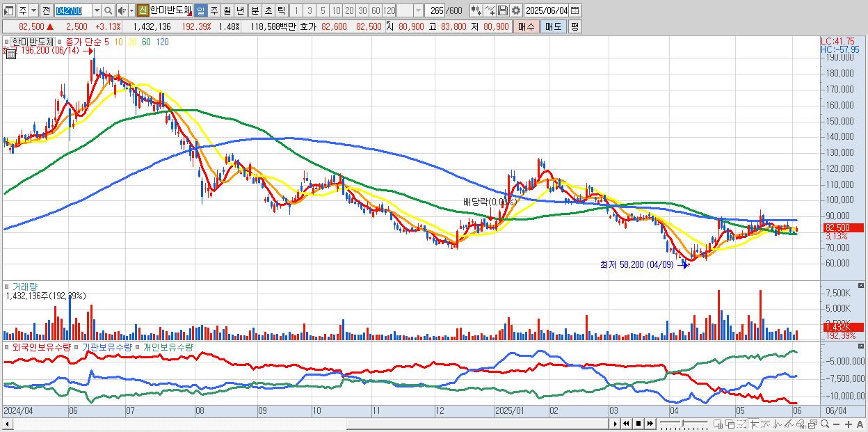Click the overlapping windows icon

click(730, 424)
